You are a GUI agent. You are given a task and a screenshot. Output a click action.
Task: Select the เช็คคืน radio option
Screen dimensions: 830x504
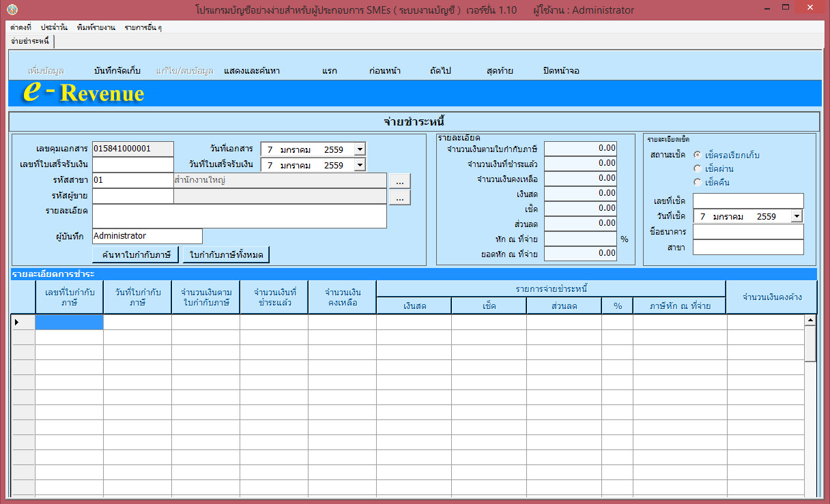pos(697,182)
